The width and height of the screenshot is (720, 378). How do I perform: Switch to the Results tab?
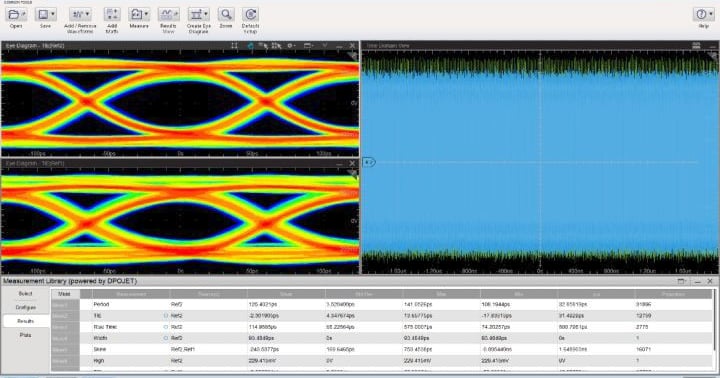pyautogui.click(x=26, y=321)
